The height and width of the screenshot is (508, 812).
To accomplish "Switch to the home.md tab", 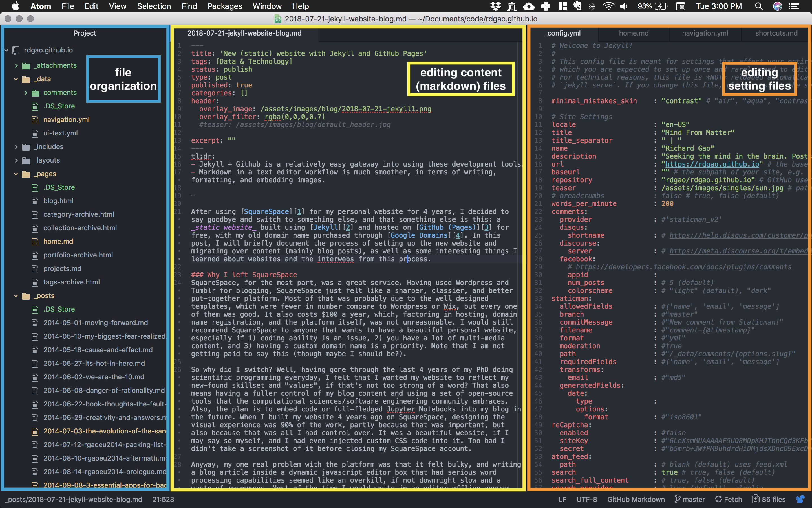I will click(634, 33).
